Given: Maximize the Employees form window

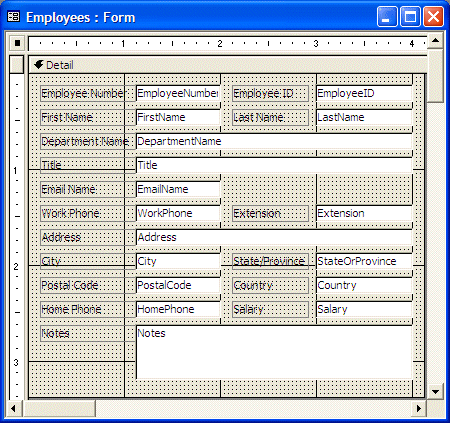Looking at the screenshot, I should [x=410, y=17].
